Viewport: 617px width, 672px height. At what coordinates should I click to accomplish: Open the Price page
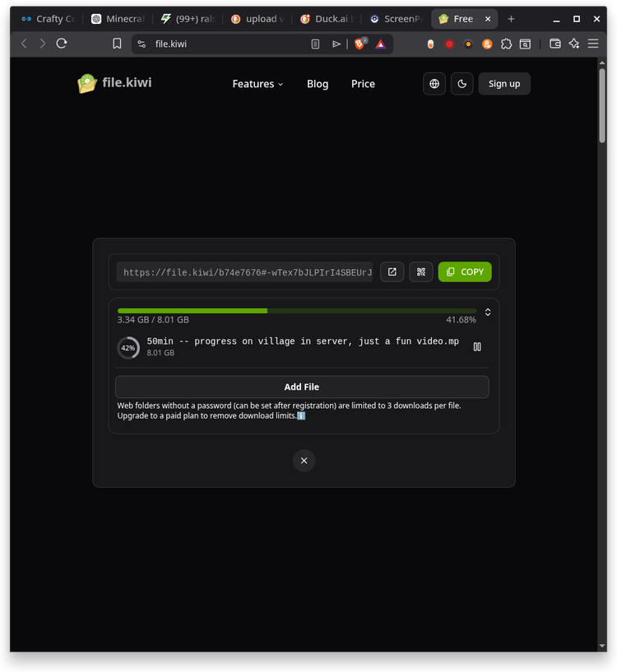point(363,84)
